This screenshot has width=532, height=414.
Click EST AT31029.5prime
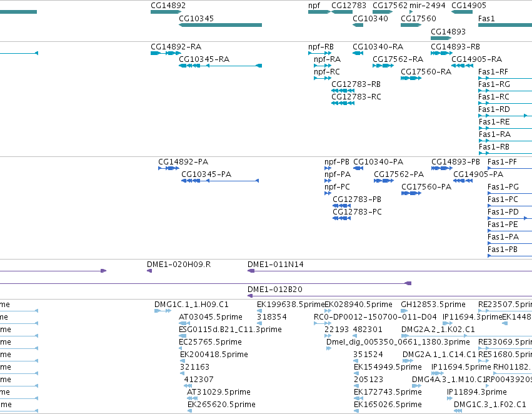(219, 392)
